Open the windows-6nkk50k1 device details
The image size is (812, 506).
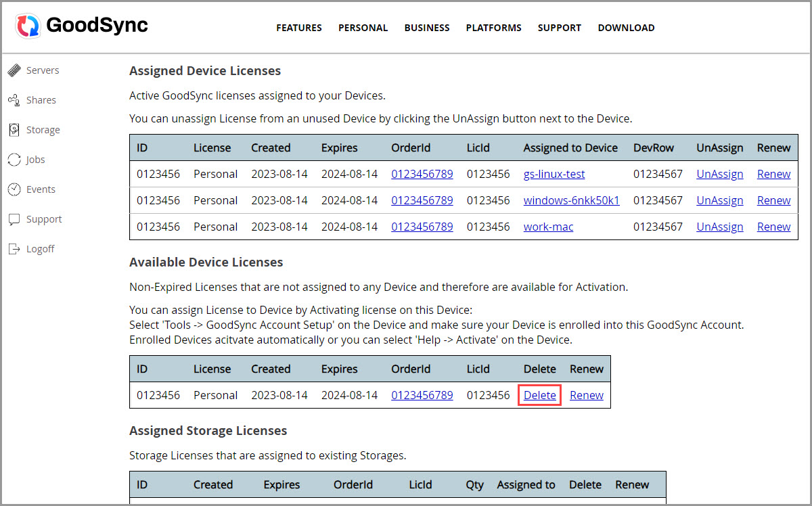[x=571, y=200]
